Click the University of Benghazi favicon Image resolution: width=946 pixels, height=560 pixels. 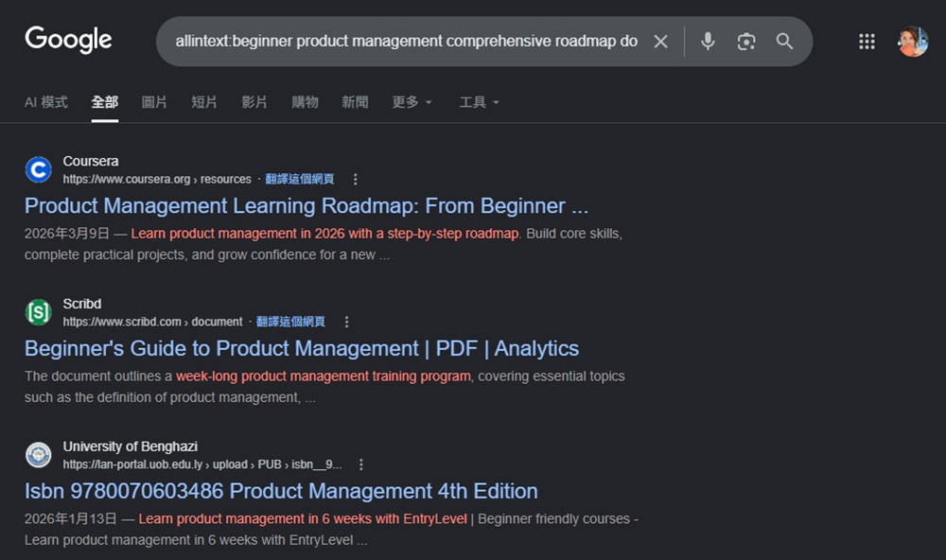pos(39,455)
